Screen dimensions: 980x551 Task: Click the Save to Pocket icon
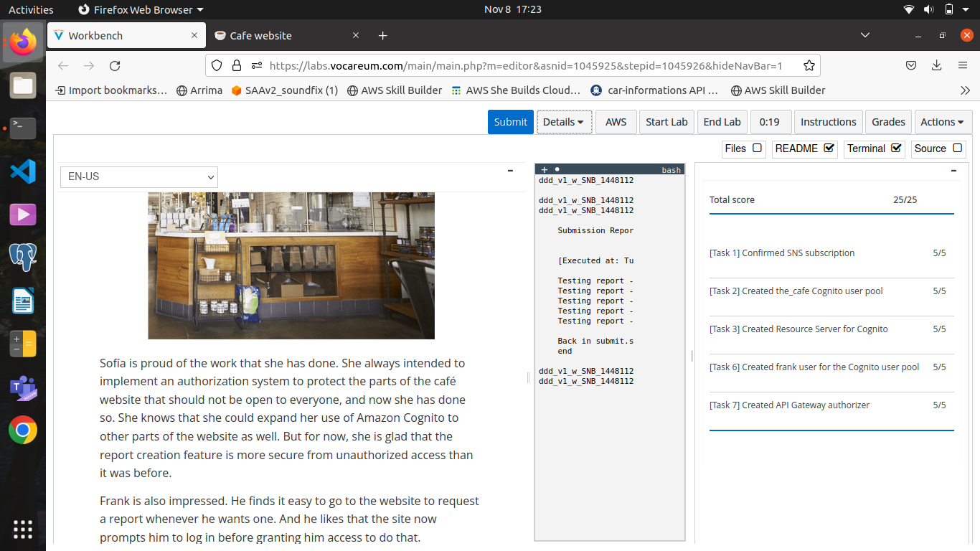(910, 65)
